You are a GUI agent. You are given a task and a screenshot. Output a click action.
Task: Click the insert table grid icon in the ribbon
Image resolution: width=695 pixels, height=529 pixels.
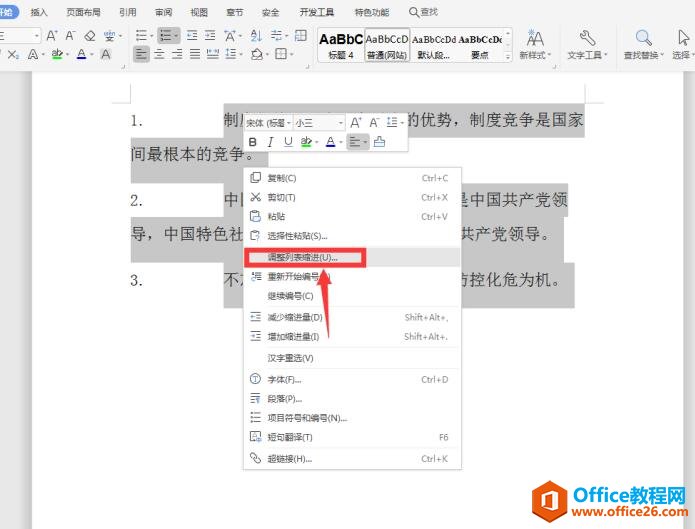tap(301, 35)
